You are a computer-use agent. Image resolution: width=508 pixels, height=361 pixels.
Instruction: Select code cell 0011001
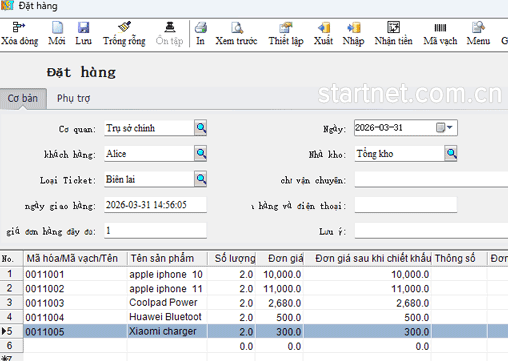(75, 274)
